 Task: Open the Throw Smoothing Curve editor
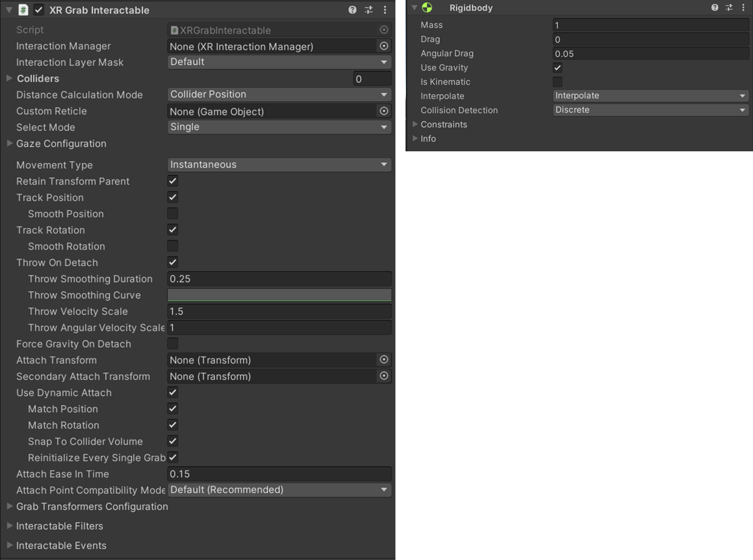[279, 295]
